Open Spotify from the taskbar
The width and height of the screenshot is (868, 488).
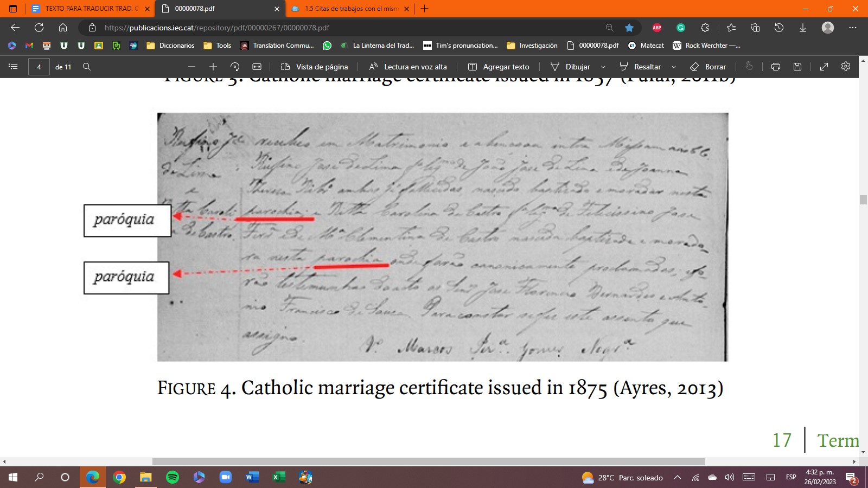(173, 477)
